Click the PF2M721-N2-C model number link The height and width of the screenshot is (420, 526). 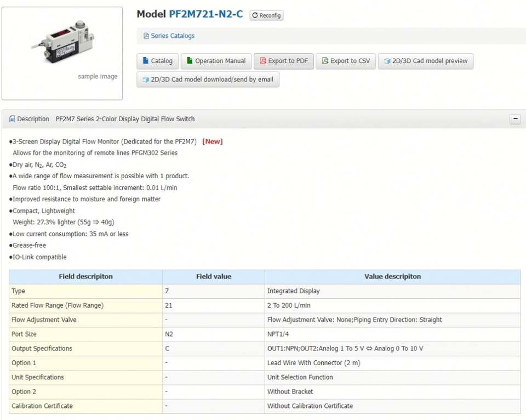[x=206, y=14]
